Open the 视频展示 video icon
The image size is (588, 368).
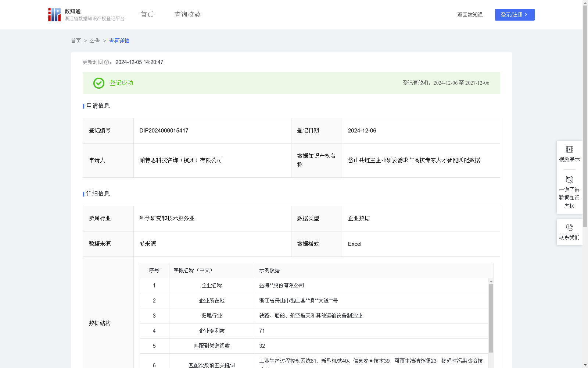coord(569,149)
